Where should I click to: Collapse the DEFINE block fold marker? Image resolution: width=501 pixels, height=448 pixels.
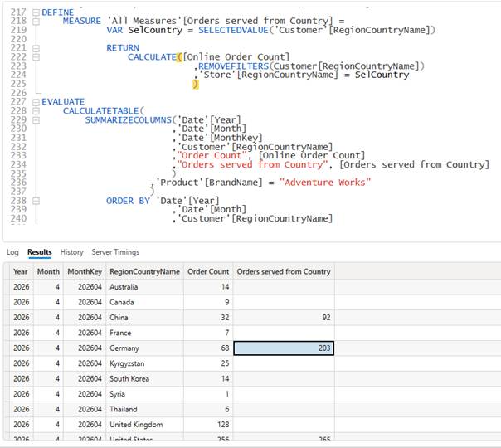(x=36, y=12)
